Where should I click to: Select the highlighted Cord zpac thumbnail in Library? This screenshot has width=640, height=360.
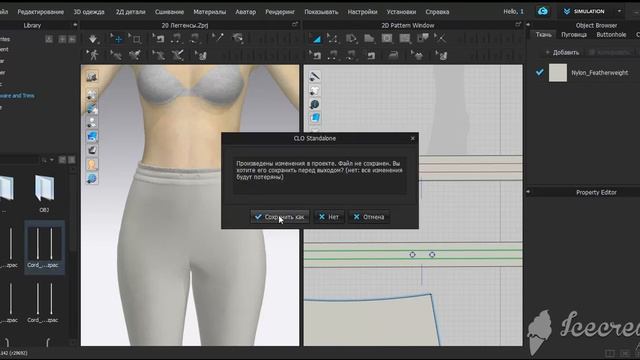coord(44,247)
